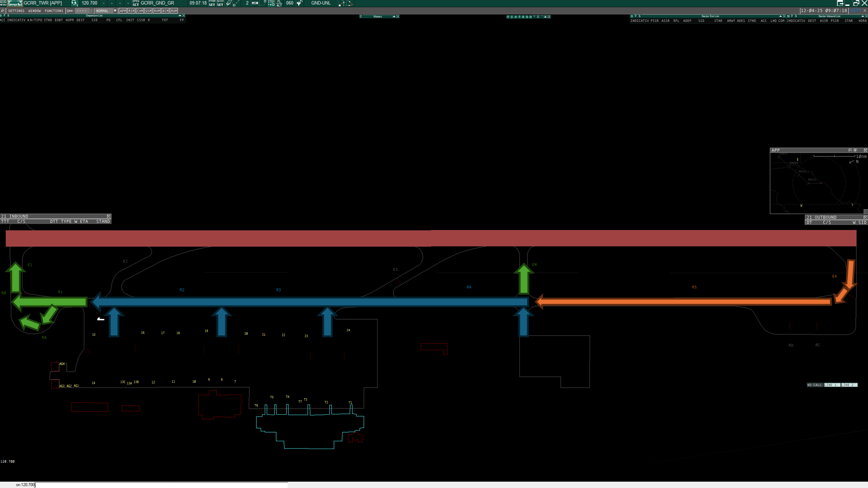Click the QNH value stepper arrows
This screenshot has height=488, width=868.
pyautogui.click(x=91, y=11)
